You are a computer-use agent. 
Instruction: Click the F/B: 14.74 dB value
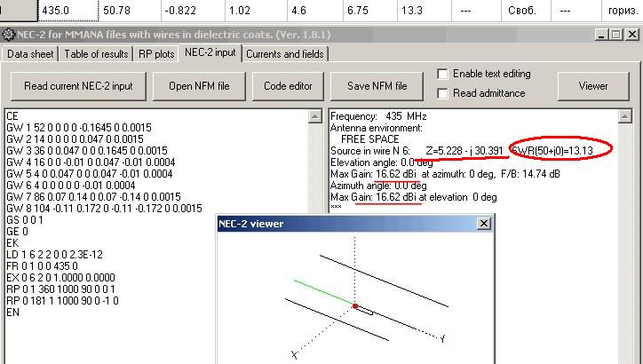coord(530,174)
